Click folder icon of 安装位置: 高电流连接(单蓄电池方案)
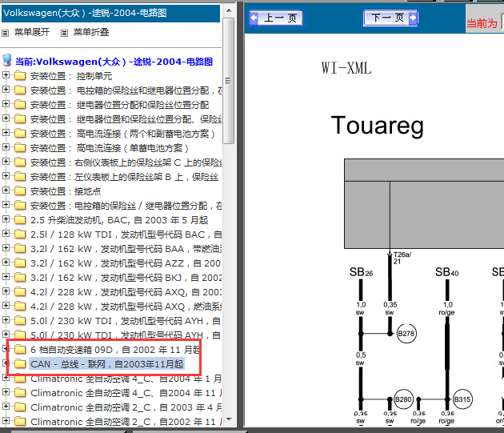Image resolution: width=504 pixels, height=433 pixels. 20,148
